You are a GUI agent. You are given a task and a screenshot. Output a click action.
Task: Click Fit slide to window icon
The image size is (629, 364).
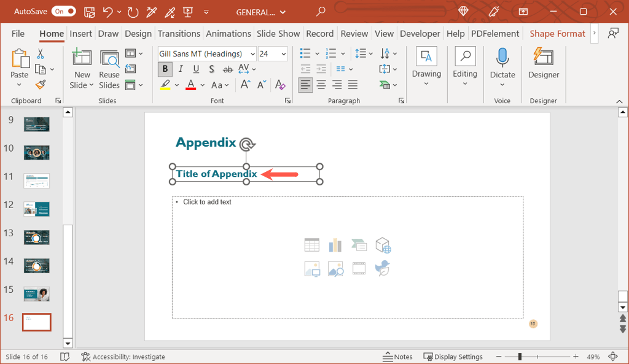click(612, 357)
